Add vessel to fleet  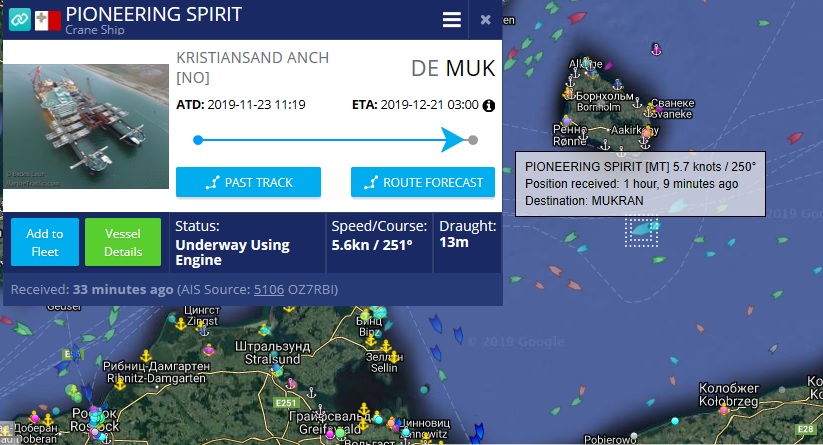[x=45, y=242]
